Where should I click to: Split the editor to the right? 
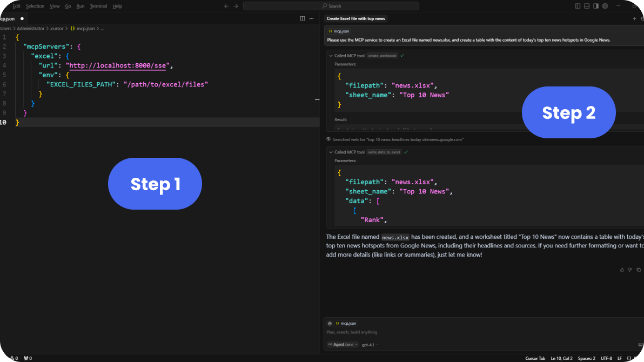pyautogui.click(x=303, y=18)
